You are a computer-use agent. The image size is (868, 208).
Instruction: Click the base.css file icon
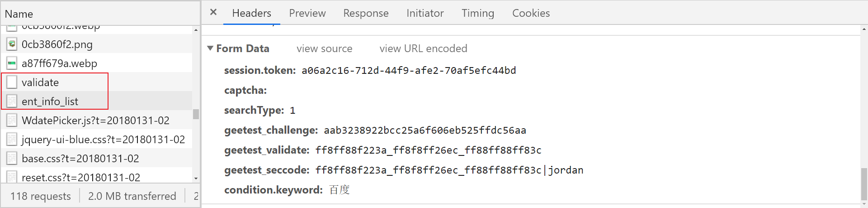(12, 158)
